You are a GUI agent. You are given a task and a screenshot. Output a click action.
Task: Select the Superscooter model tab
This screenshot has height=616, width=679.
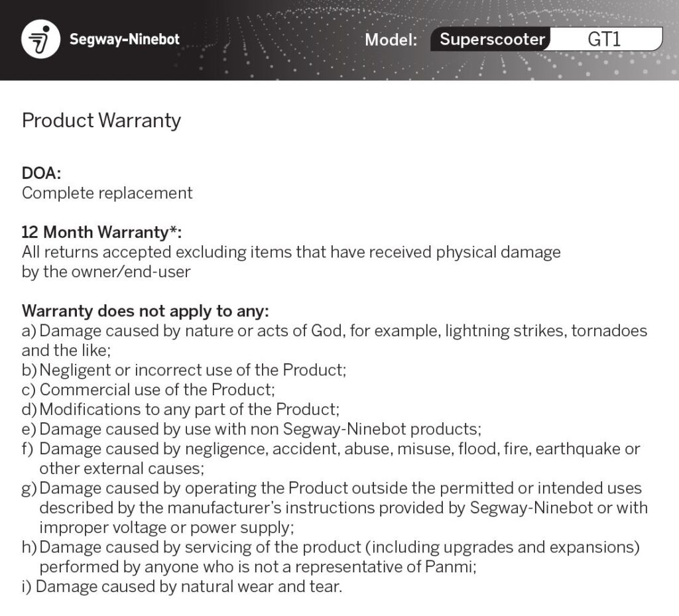[491, 39]
